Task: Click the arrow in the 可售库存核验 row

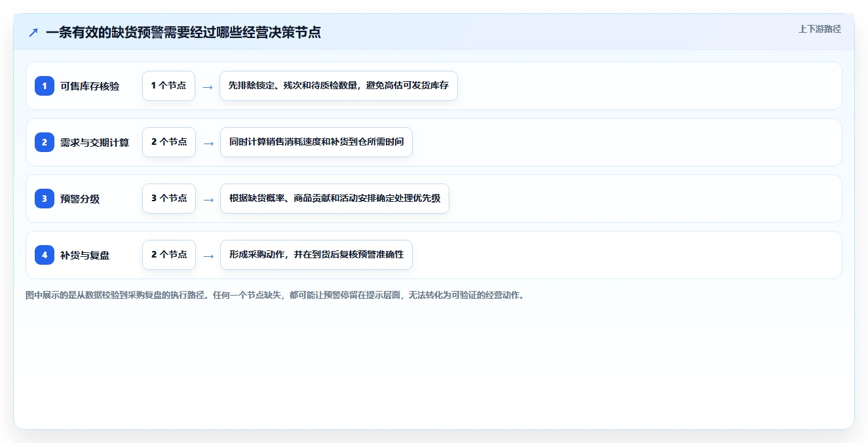Action: [x=208, y=87]
